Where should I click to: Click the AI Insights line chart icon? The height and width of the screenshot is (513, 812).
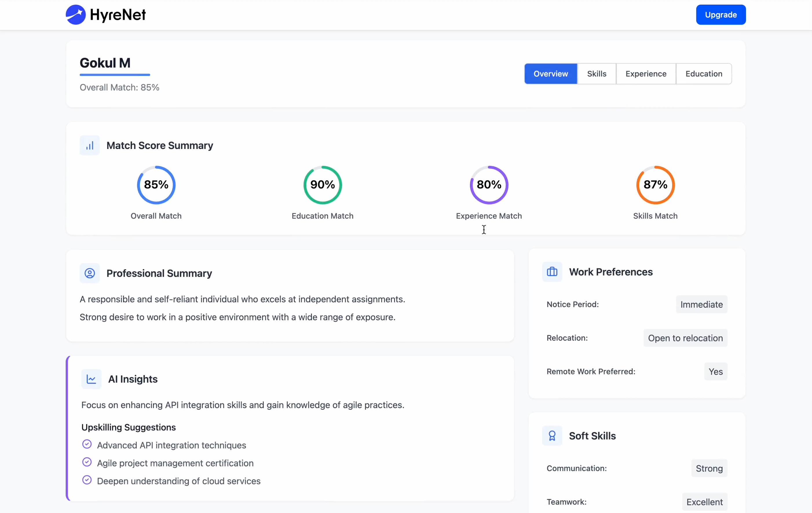(92, 379)
